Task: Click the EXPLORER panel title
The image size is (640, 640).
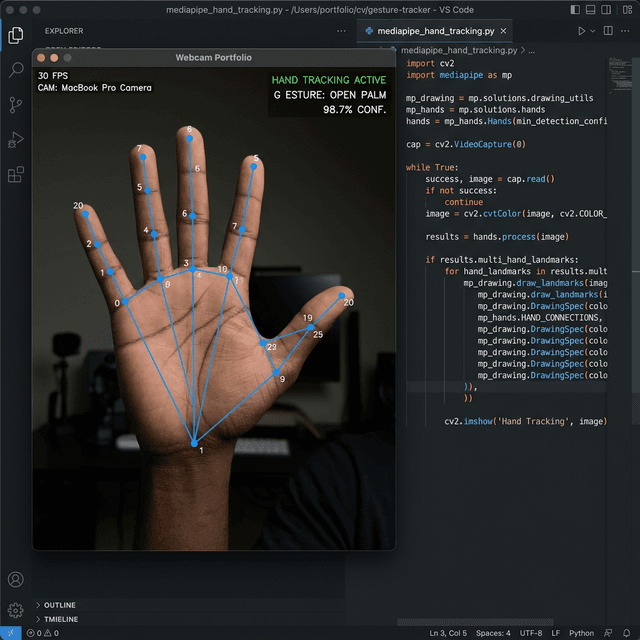Action: click(x=64, y=31)
